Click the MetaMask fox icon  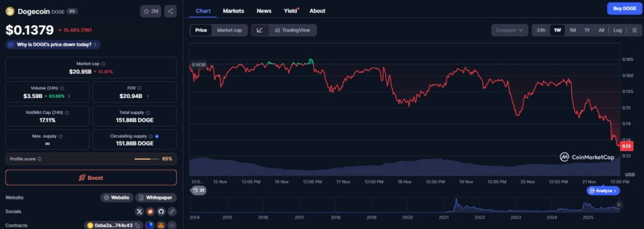coord(161,225)
